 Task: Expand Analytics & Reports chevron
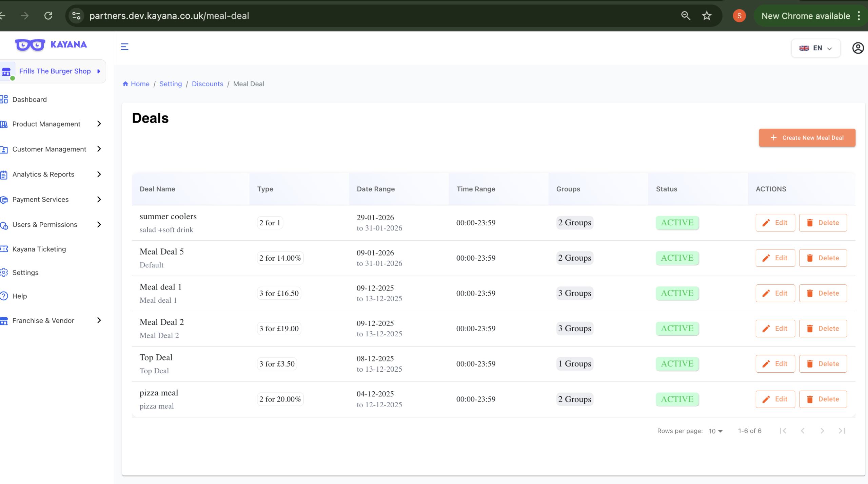(x=99, y=174)
